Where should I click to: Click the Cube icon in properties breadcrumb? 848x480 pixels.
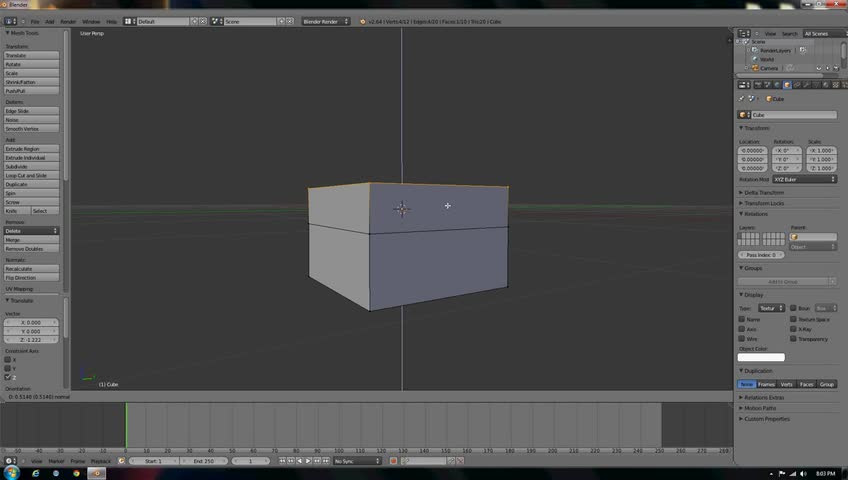coord(769,99)
